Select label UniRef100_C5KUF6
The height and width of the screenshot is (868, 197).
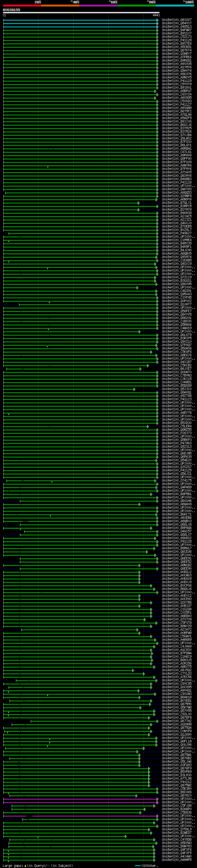click(177, 352)
